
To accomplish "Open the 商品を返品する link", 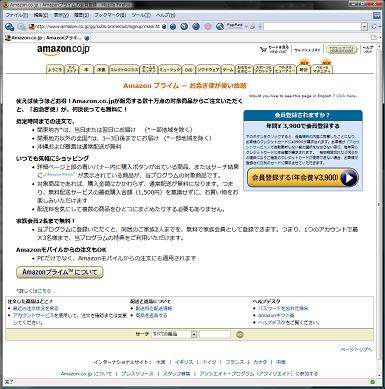I will tap(151, 315).
